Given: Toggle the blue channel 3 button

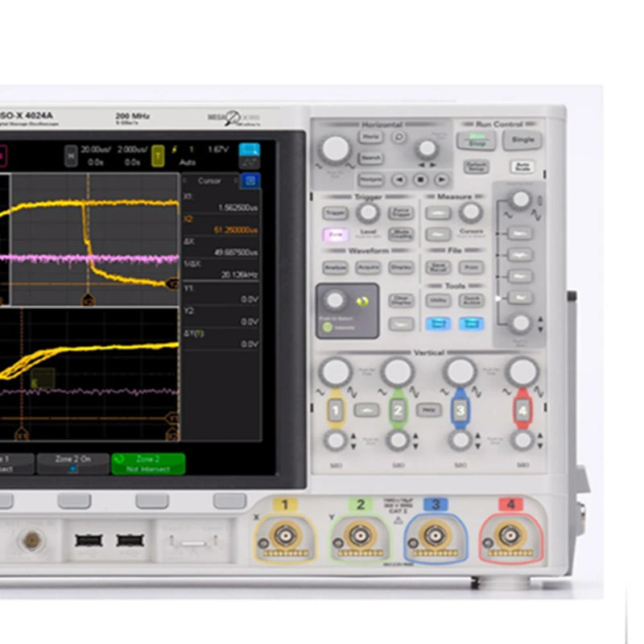Looking at the screenshot, I should pyautogui.click(x=460, y=411).
